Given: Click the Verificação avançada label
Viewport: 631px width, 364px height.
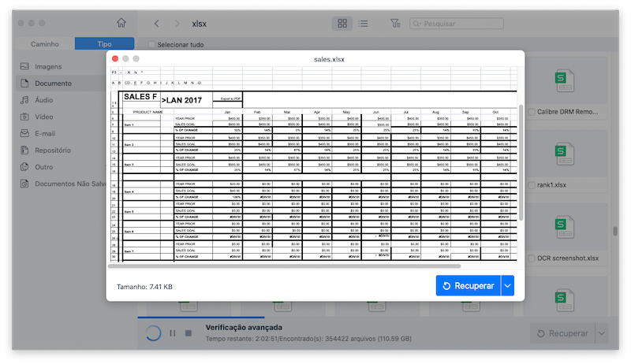Looking at the screenshot, I should tap(244, 328).
